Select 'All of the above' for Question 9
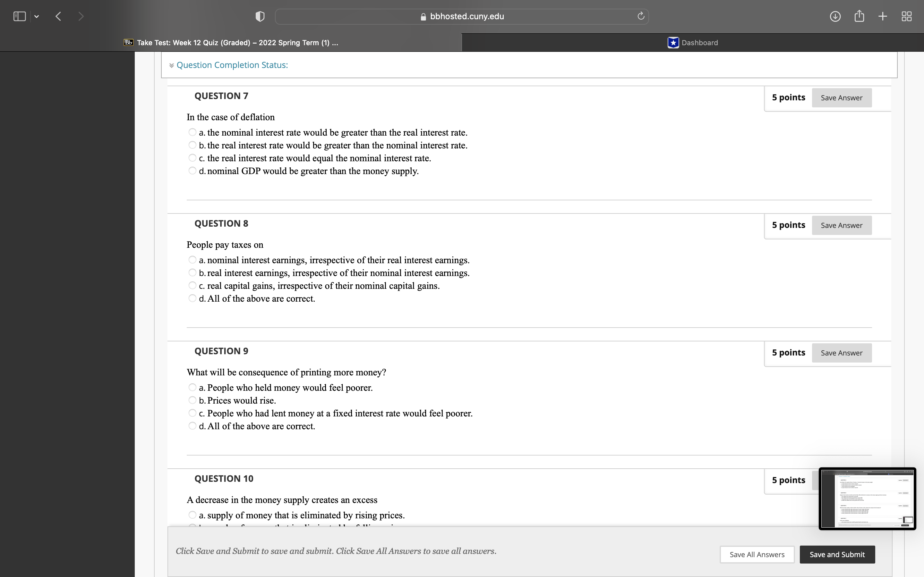 [193, 426]
